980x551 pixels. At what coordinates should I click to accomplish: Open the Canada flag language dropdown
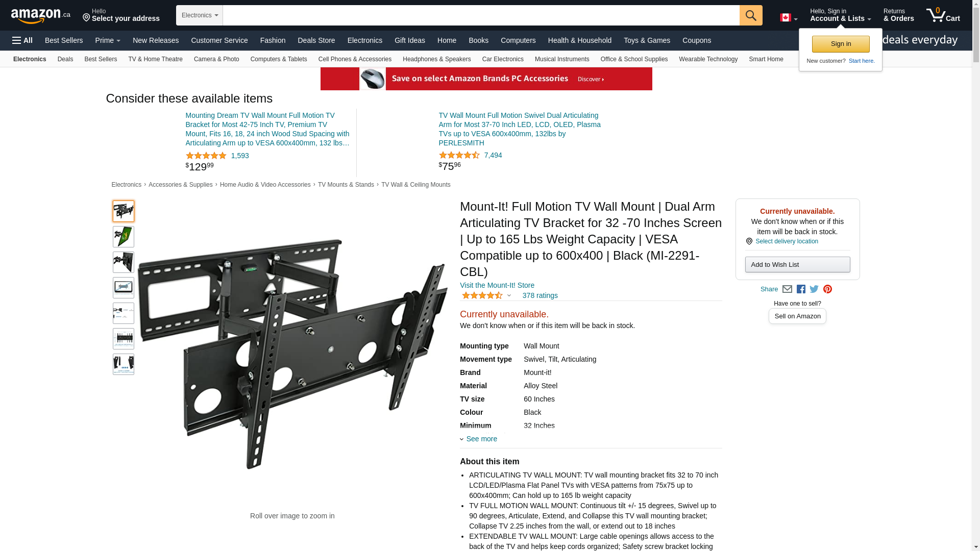tap(789, 18)
